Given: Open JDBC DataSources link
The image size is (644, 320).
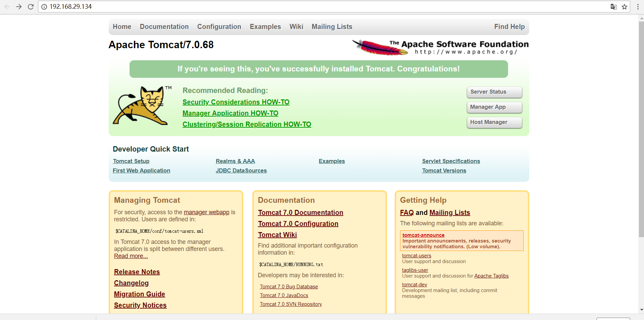Looking at the screenshot, I should (241, 170).
